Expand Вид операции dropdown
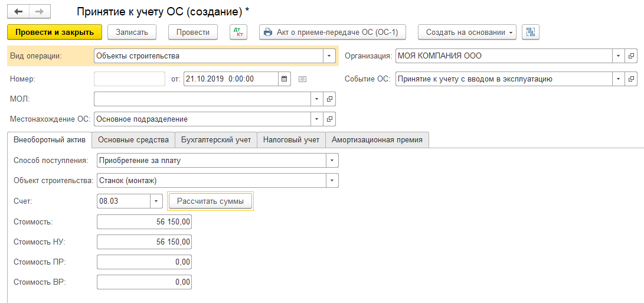The width and height of the screenshot is (644, 303). [x=329, y=56]
